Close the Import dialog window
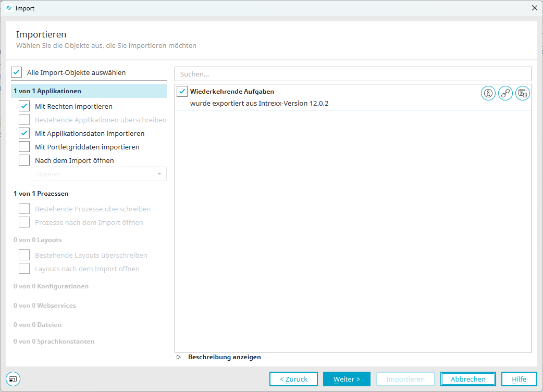Image resolution: width=543 pixels, height=392 pixels. click(534, 8)
